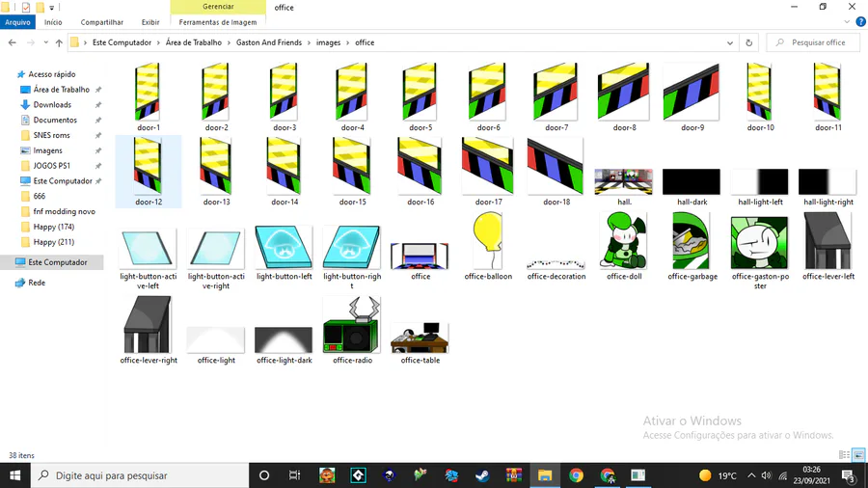This screenshot has height=488, width=868.
Task: Select the hall-dark image file
Action: [692, 186]
